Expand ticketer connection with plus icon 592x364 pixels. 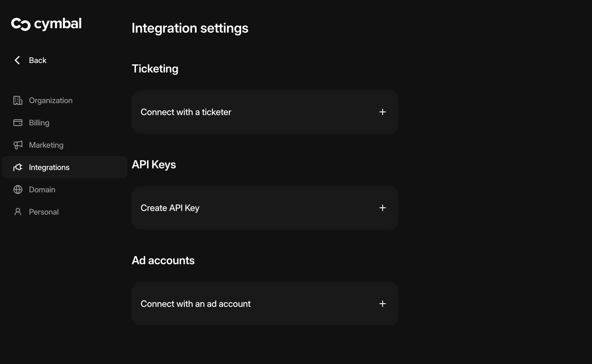click(x=382, y=112)
